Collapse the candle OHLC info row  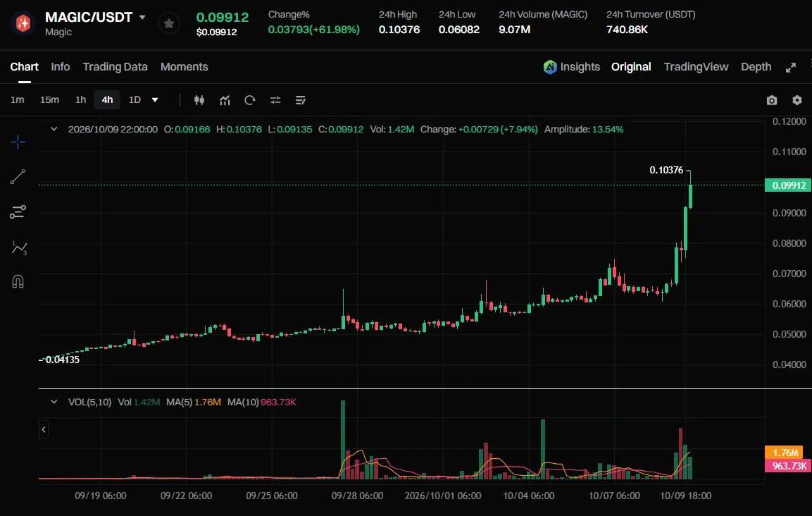[54, 129]
